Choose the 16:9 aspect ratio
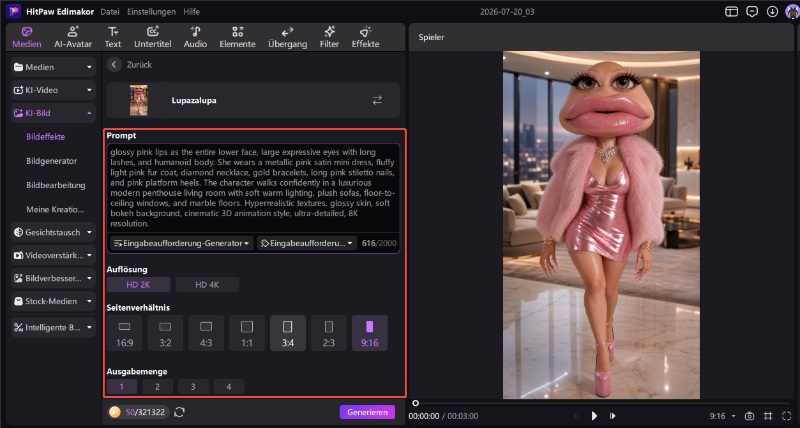Image resolution: width=800 pixels, height=428 pixels. click(124, 333)
